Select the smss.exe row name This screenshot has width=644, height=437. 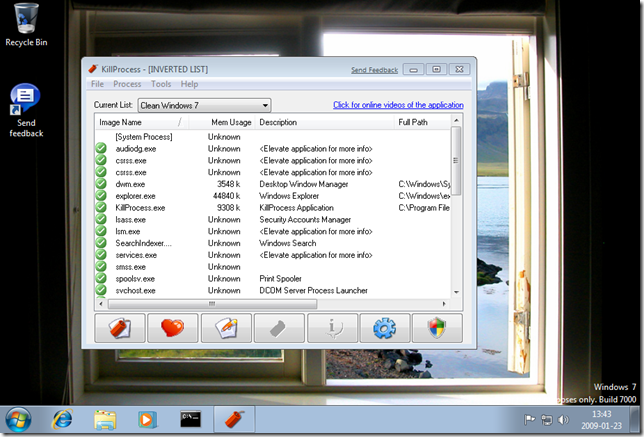pyautogui.click(x=131, y=267)
